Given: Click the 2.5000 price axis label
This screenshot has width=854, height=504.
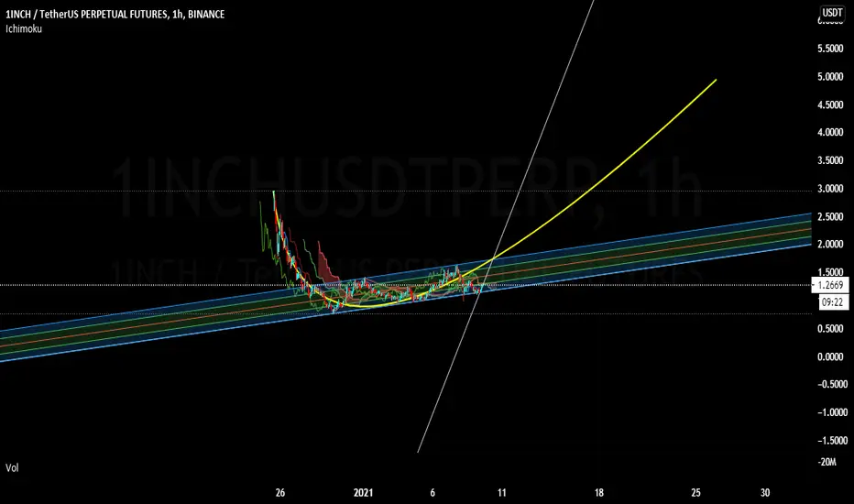Looking at the screenshot, I should (x=830, y=217).
